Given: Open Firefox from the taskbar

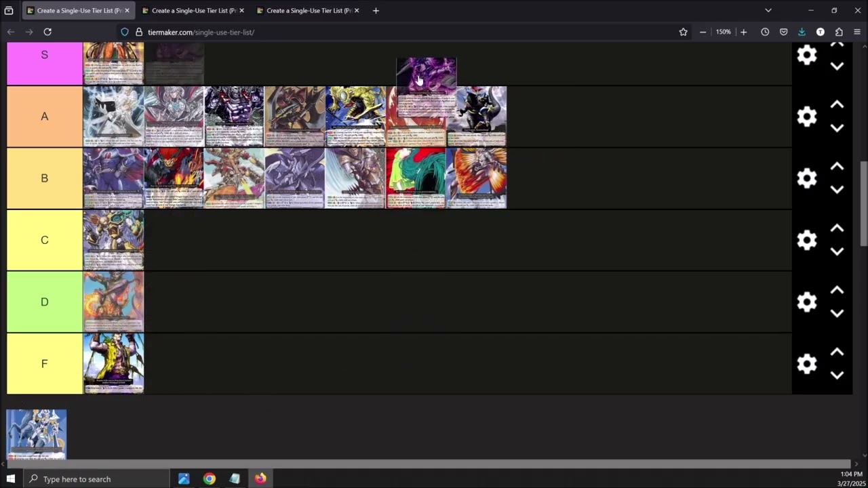Looking at the screenshot, I should pos(260,479).
